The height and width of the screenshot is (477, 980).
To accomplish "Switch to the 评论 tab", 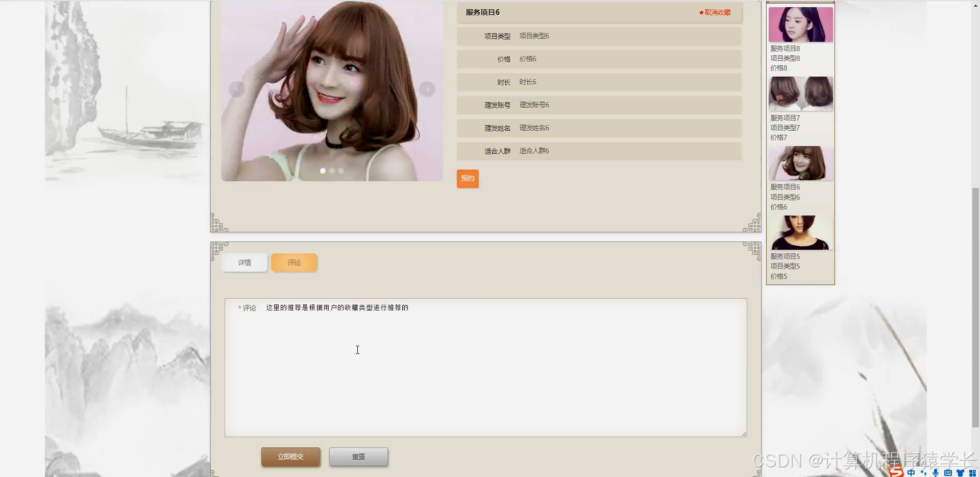I will coord(294,262).
